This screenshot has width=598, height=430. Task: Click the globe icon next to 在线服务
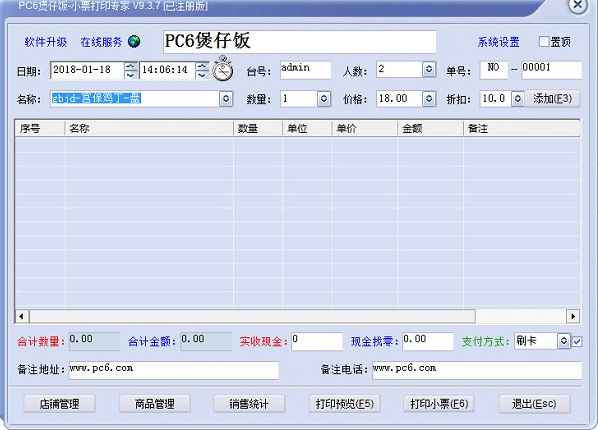(x=134, y=41)
